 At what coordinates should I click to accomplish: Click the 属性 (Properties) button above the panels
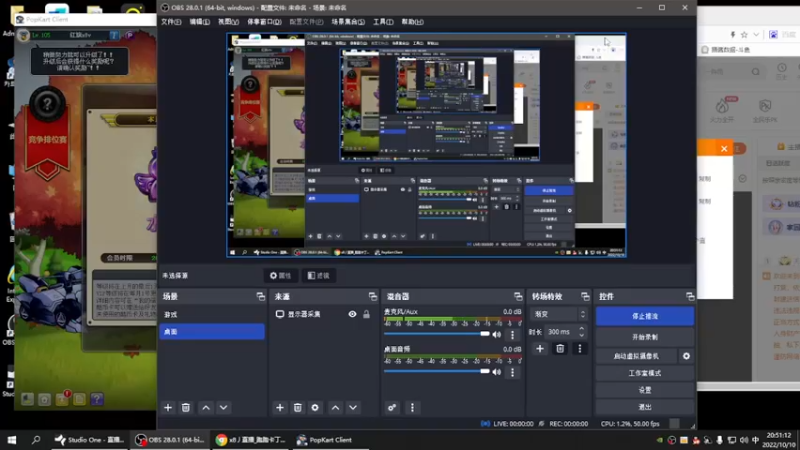tap(280, 276)
